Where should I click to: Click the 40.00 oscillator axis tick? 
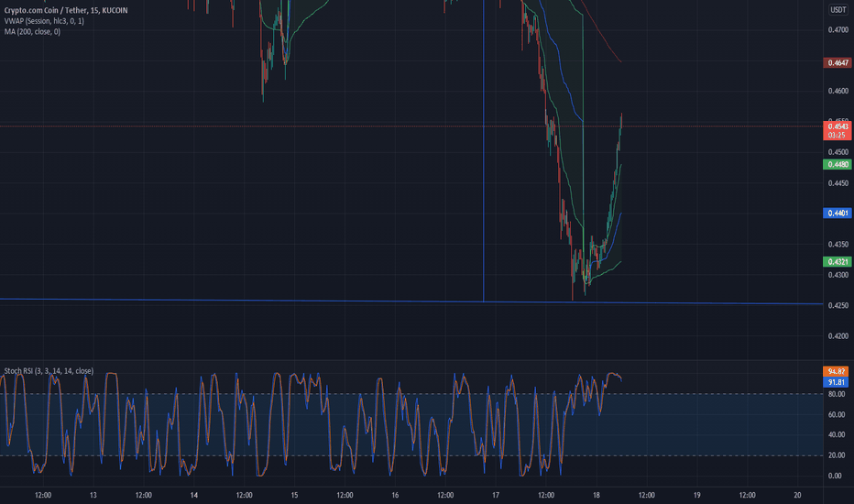(837, 434)
